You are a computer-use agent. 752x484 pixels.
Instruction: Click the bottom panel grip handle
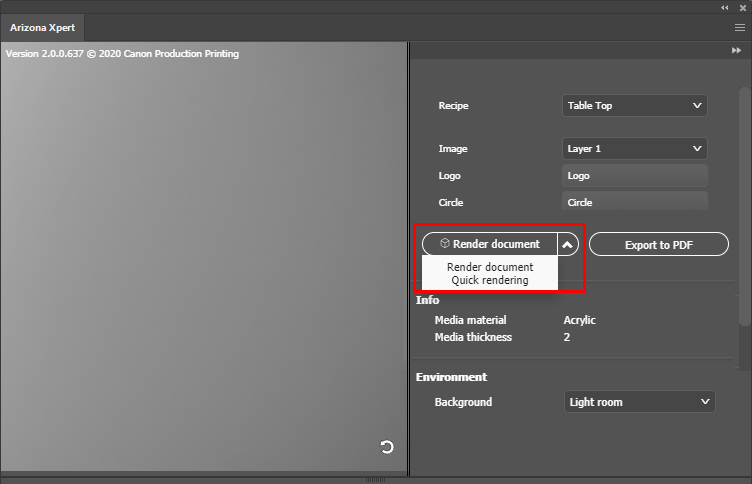(x=375, y=479)
